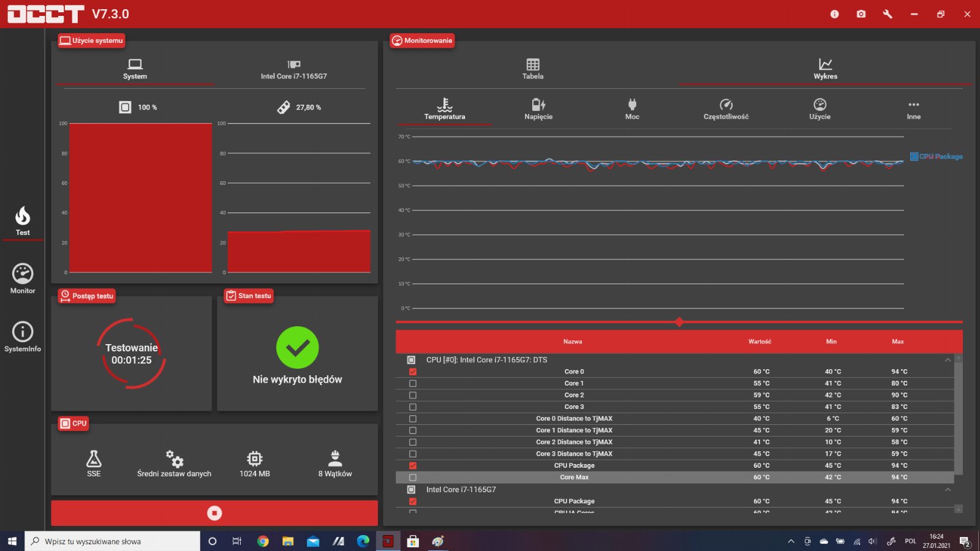Open SystemInfo in the sidebar

click(23, 337)
